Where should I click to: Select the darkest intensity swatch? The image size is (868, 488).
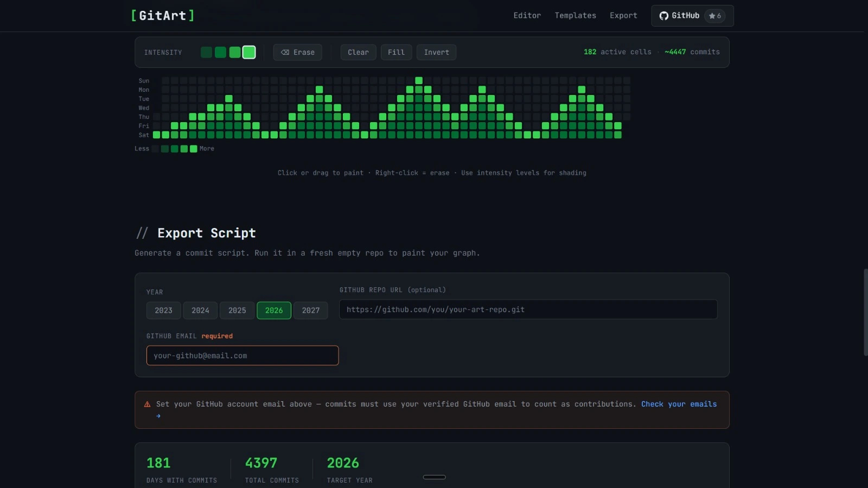coord(206,52)
